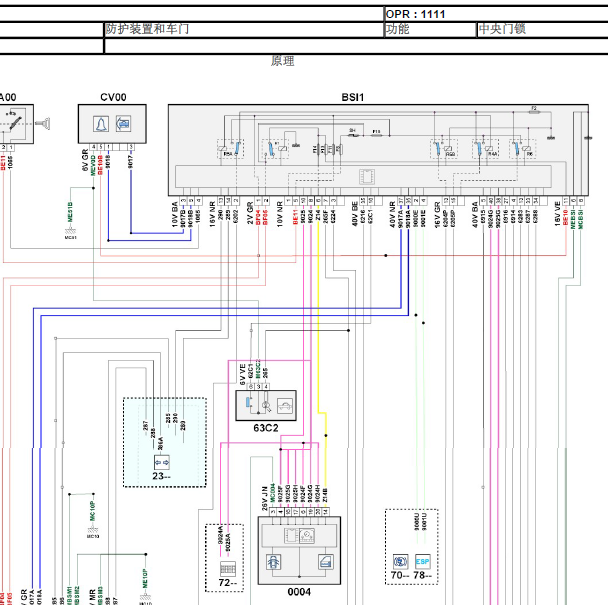Select the BSI1 module label

click(352, 97)
